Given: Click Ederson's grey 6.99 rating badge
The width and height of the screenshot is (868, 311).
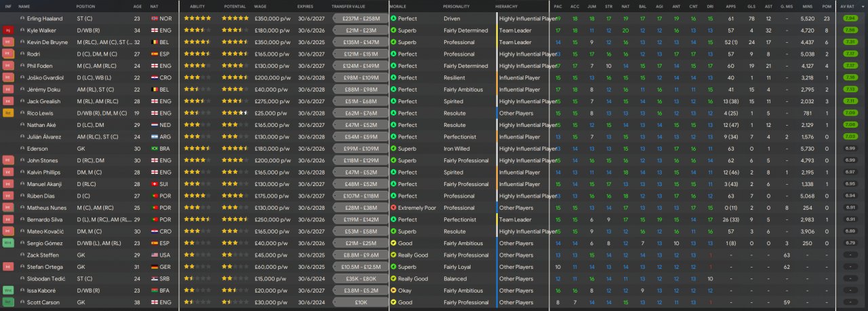Looking at the screenshot, I should tap(849, 149).
